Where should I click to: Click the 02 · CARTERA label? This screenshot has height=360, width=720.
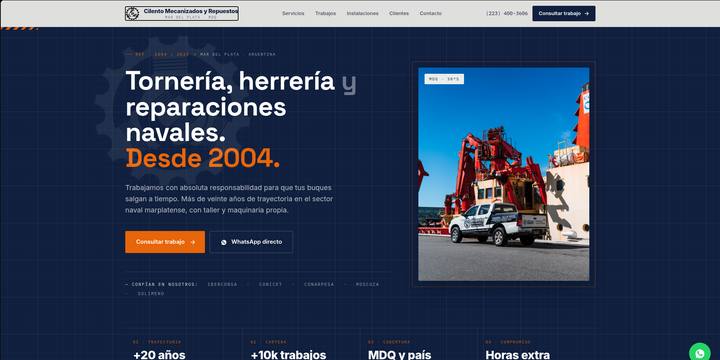point(268,342)
